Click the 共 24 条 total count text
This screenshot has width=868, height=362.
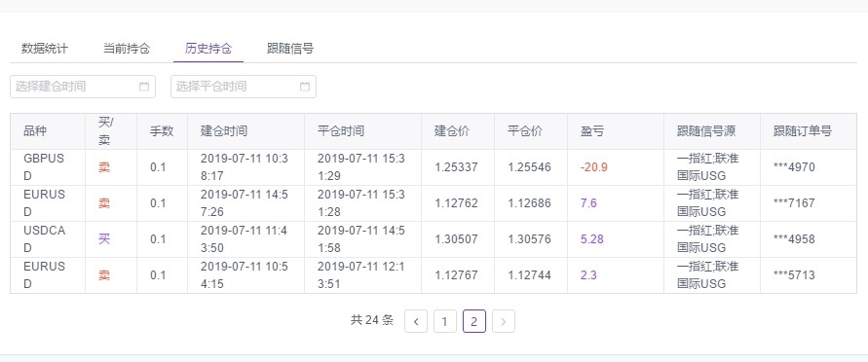[x=372, y=320]
